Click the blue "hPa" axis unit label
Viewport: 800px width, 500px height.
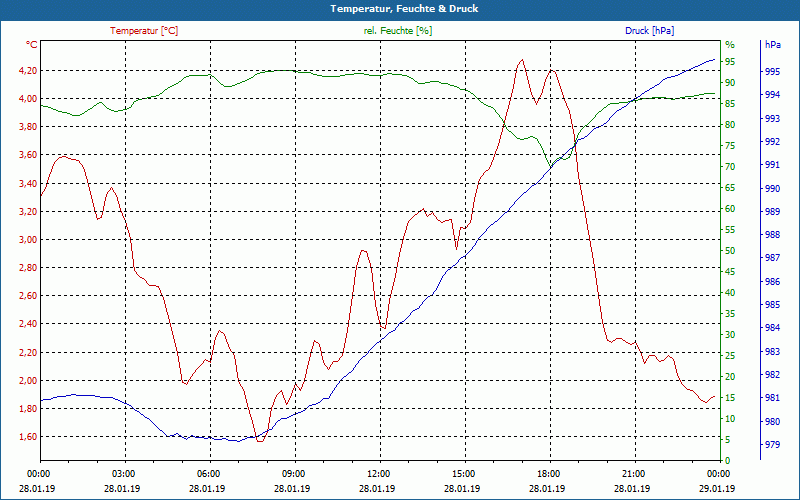click(772, 45)
